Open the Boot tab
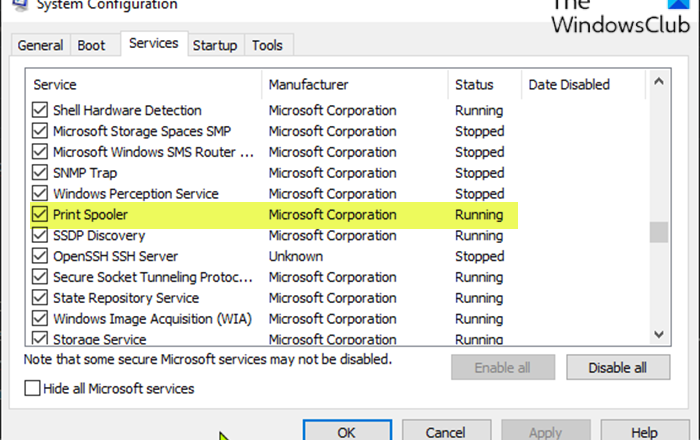The width and height of the screenshot is (700, 440). coord(92,46)
